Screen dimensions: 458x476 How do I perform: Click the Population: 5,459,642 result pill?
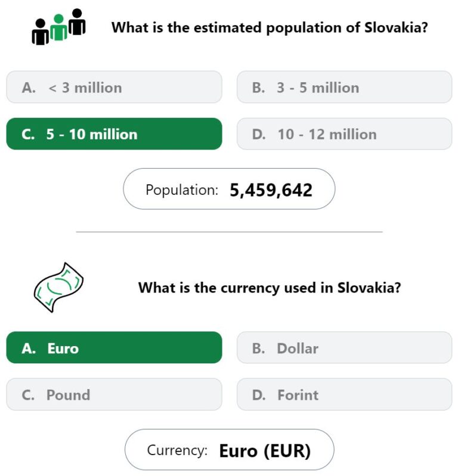tap(229, 189)
